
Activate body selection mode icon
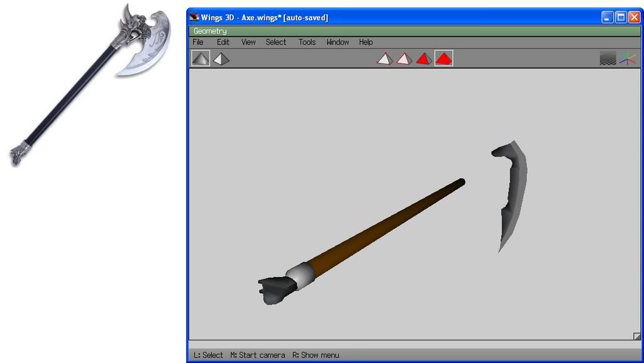pyautogui.click(x=444, y=59)
